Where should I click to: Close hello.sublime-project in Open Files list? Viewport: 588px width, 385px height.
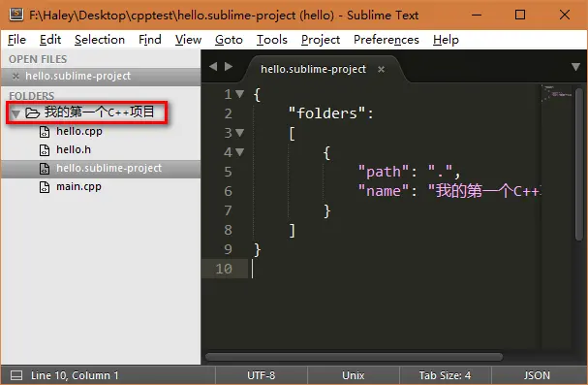[x=15, y=77]
